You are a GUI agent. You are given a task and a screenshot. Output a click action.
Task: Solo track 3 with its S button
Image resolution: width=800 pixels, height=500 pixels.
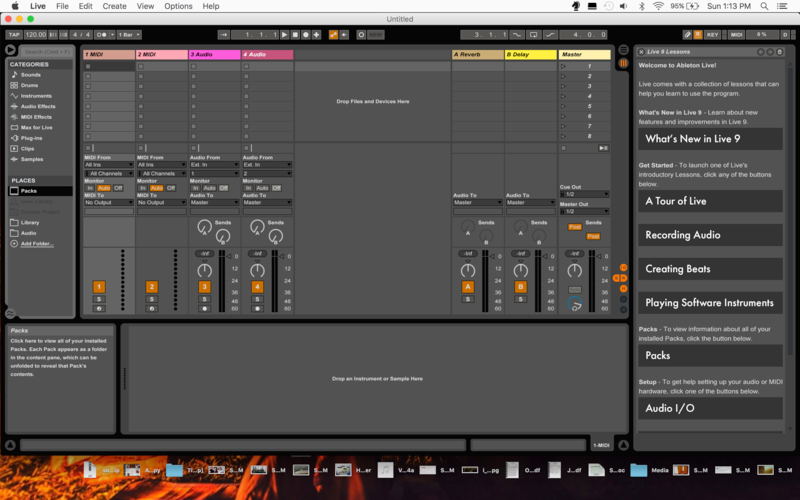point(204,299)
